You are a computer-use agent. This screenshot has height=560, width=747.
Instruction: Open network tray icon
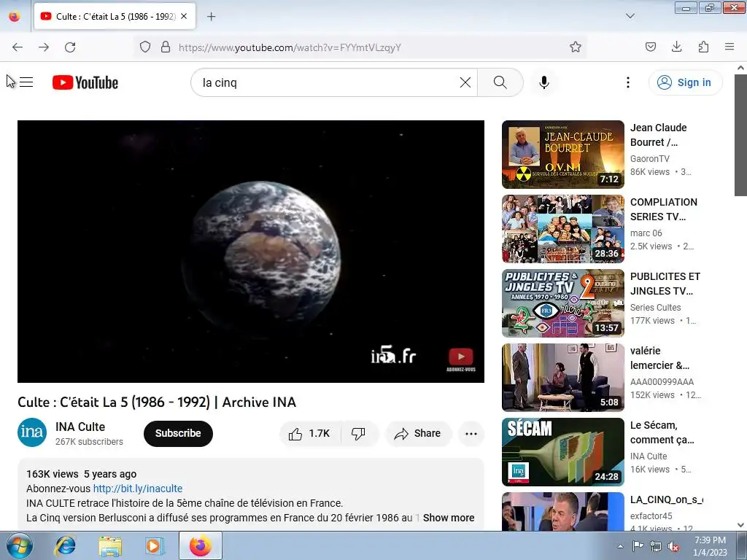tap(656, 546)
